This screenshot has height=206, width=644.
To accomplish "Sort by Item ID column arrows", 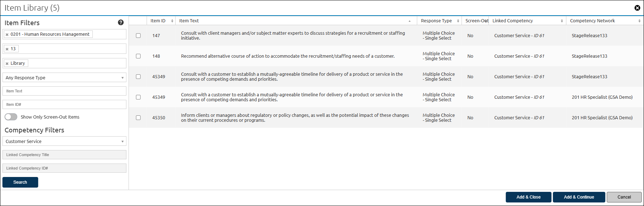I will (172, 21).
